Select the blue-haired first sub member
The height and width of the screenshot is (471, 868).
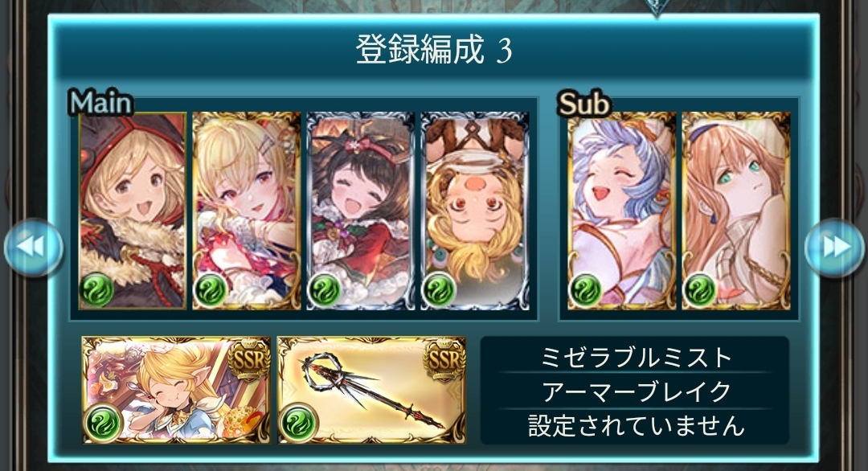[621, 211]
